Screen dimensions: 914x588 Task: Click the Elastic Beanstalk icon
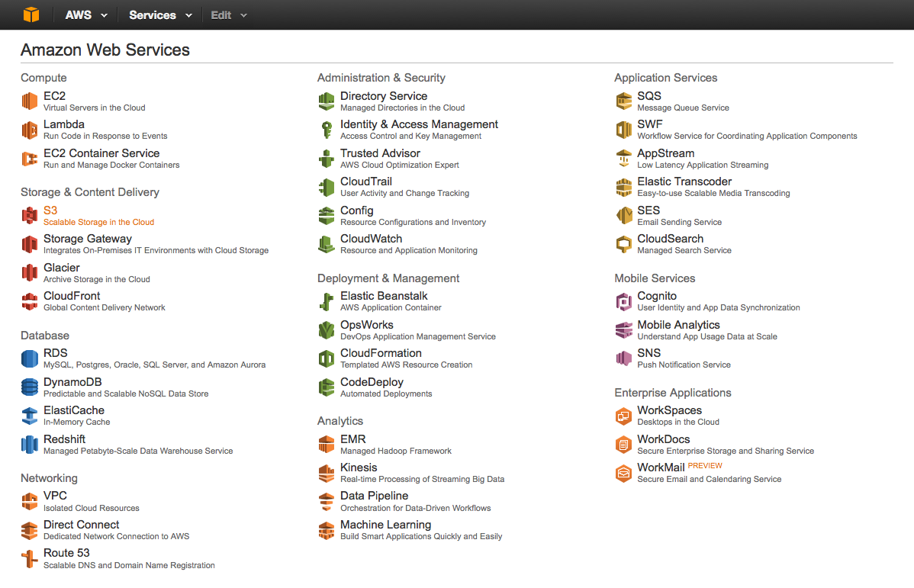[327, 301]
